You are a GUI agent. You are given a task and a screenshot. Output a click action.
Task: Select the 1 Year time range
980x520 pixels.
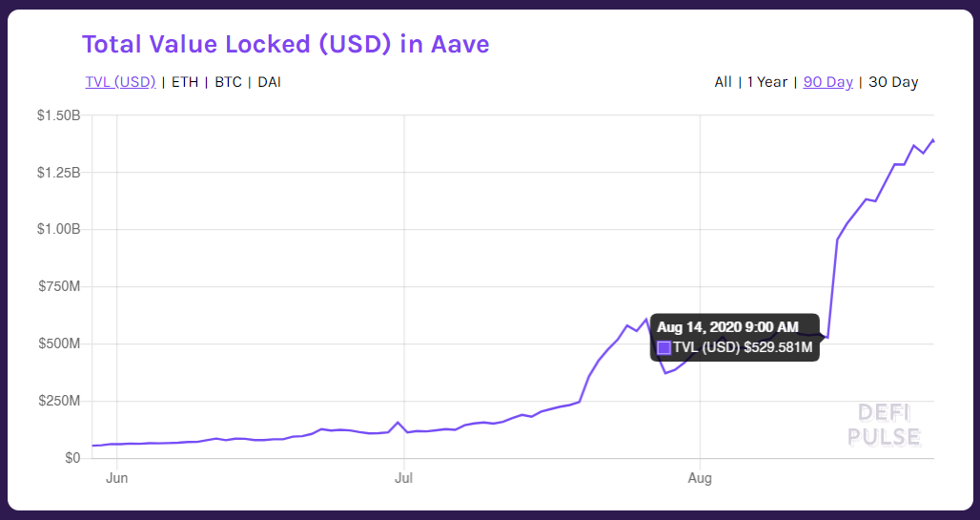tap(767, 82)
